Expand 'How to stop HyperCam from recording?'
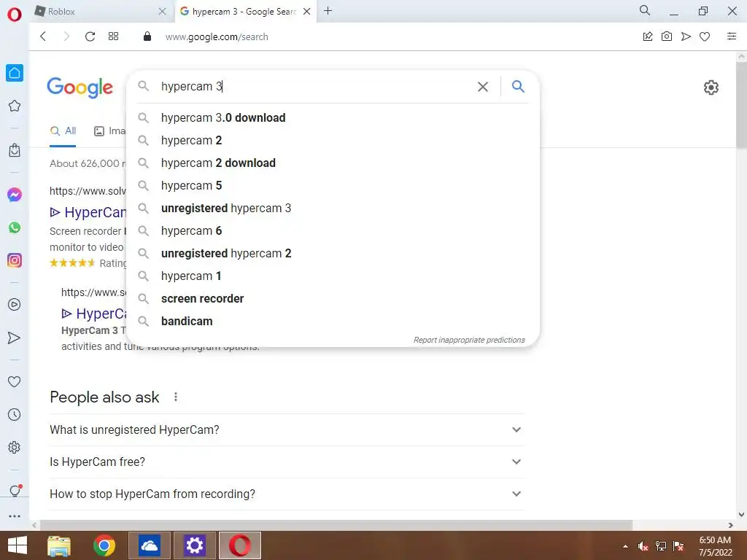 (x=287, y=494)
